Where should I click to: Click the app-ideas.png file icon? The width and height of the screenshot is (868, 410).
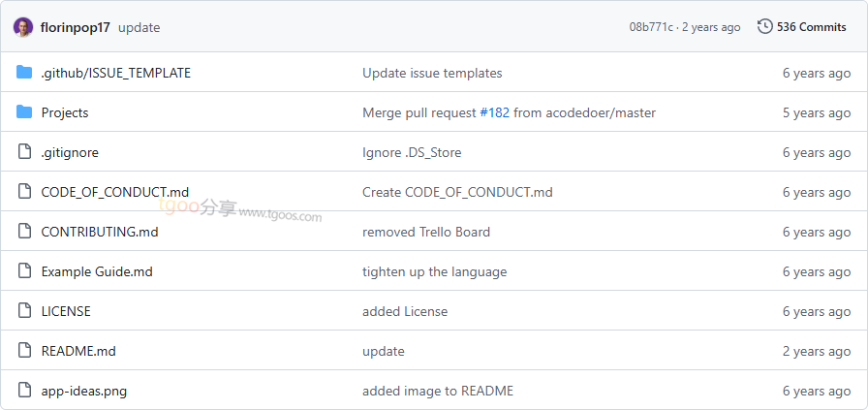[x=24, y=391]
